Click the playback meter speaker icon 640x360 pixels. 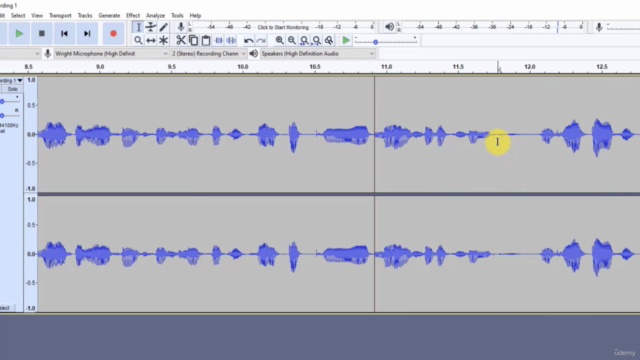(x=389, y=27)
